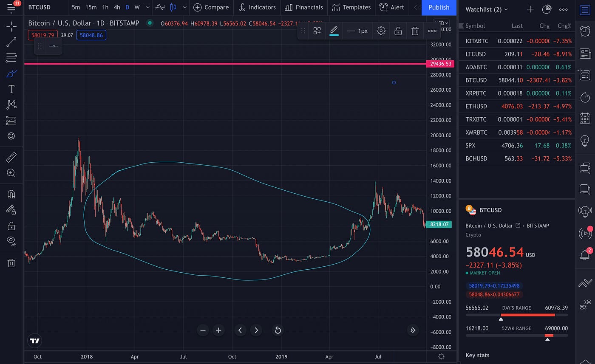Select the W weekly timeframe
Viewport: 595px width, 364px height.
tap(137, 7)
